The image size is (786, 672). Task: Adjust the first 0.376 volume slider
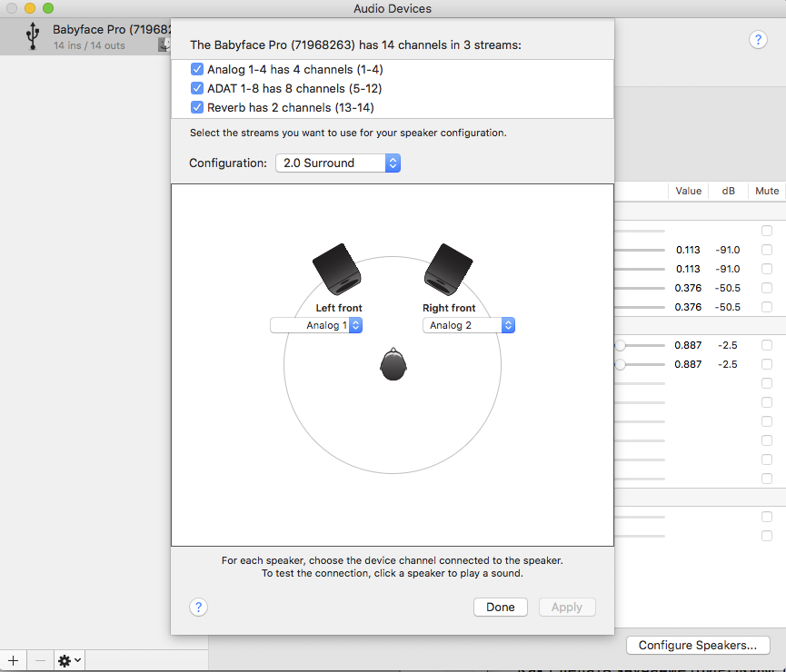click(x=640, y=288)
